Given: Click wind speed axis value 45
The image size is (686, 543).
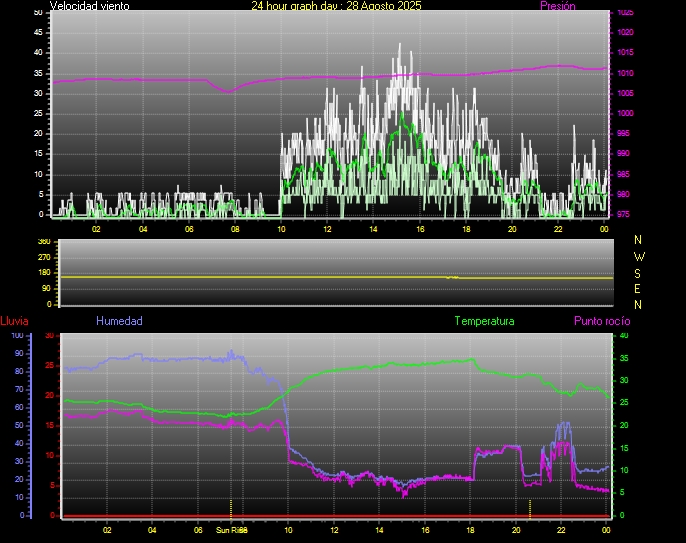Looking at the screenshot, I should pos(38,32).
